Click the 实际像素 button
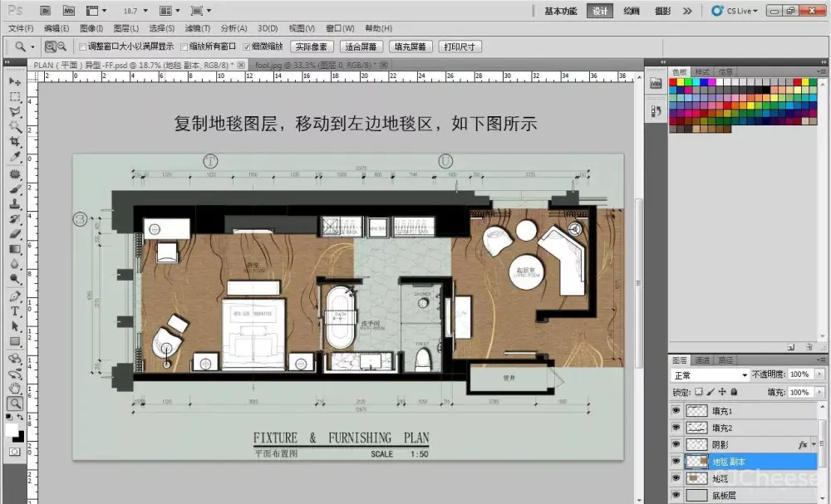This screenshot has height=504, width=831. 312,46
